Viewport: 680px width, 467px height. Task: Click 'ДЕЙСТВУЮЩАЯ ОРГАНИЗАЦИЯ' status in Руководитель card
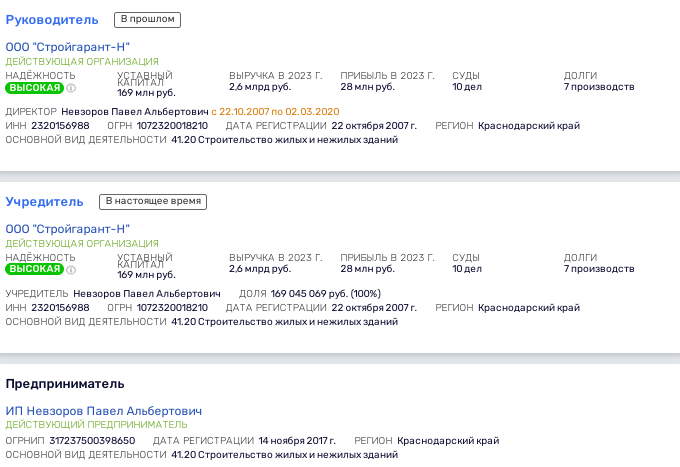point(82,62)
